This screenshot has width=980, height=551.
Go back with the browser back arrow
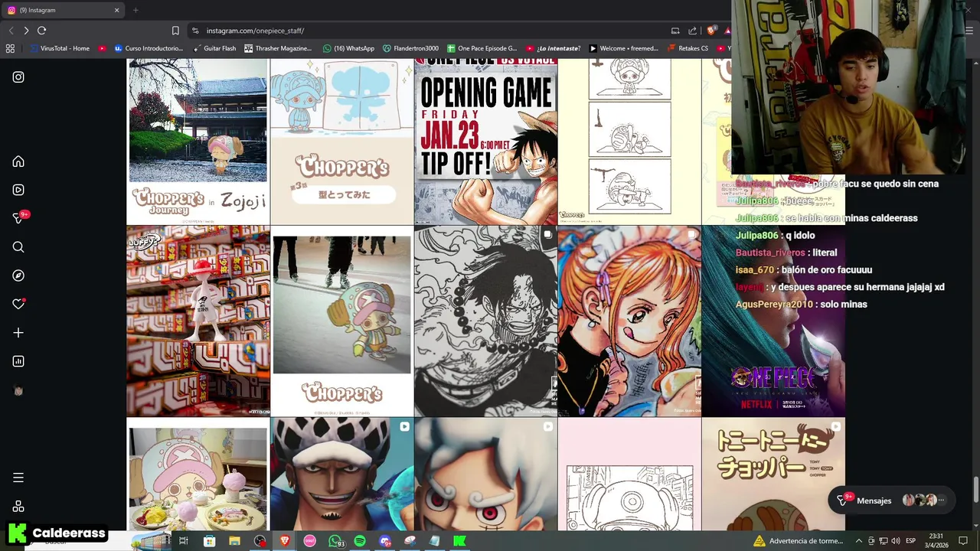tap(11, 31)
